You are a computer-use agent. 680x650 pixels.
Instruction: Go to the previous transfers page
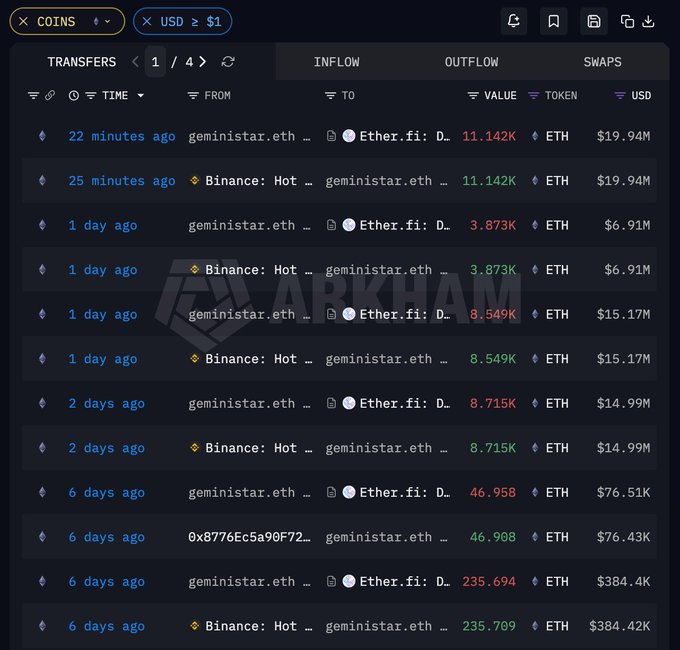point(135,62)
